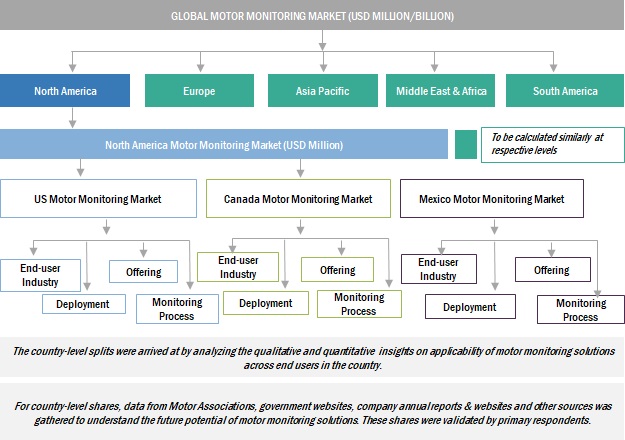625x440 pixels.
Task: Click the North America Motor Monitoring Market bar
Action: coord(223,145)
